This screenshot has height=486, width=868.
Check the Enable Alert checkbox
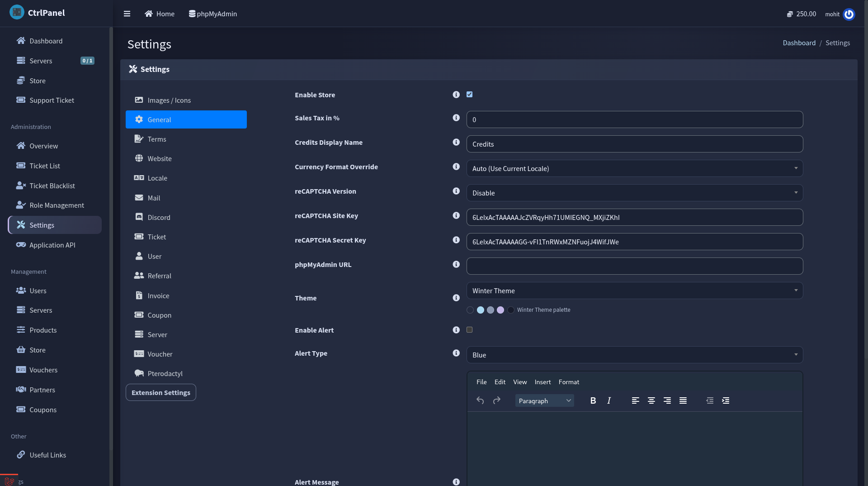pyautogui.click(x=470, y=330)
